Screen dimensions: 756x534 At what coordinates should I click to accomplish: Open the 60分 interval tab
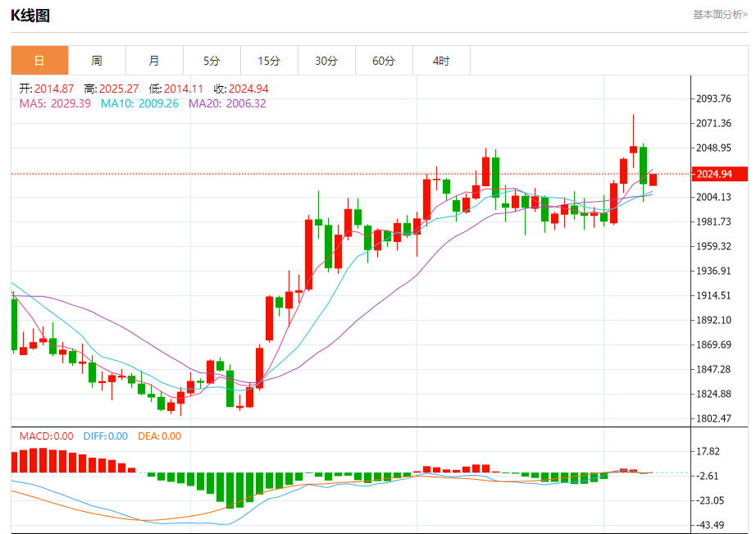pyautogui.click(x=384, y=61)
